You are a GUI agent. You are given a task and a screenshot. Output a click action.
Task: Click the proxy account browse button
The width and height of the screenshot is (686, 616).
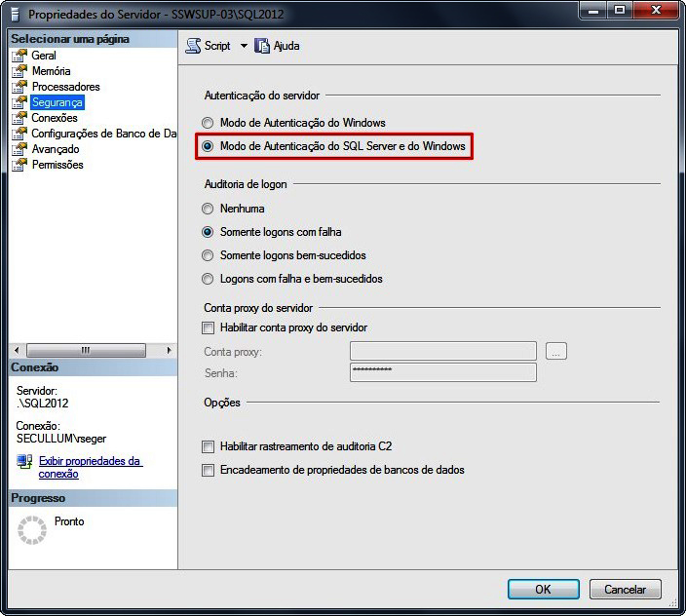click(x=556, y=352)
